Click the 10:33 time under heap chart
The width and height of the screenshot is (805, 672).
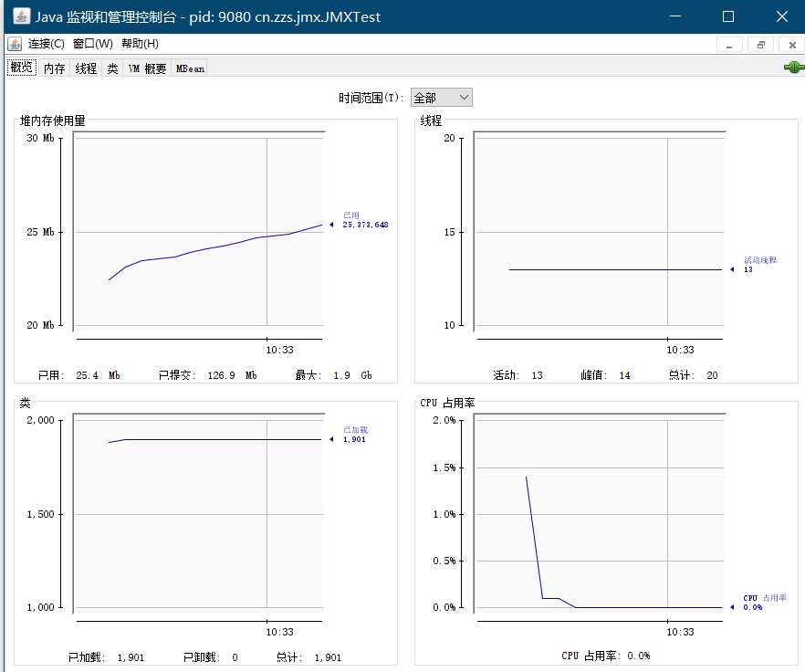pyautogui.click(x=279, y=350)
